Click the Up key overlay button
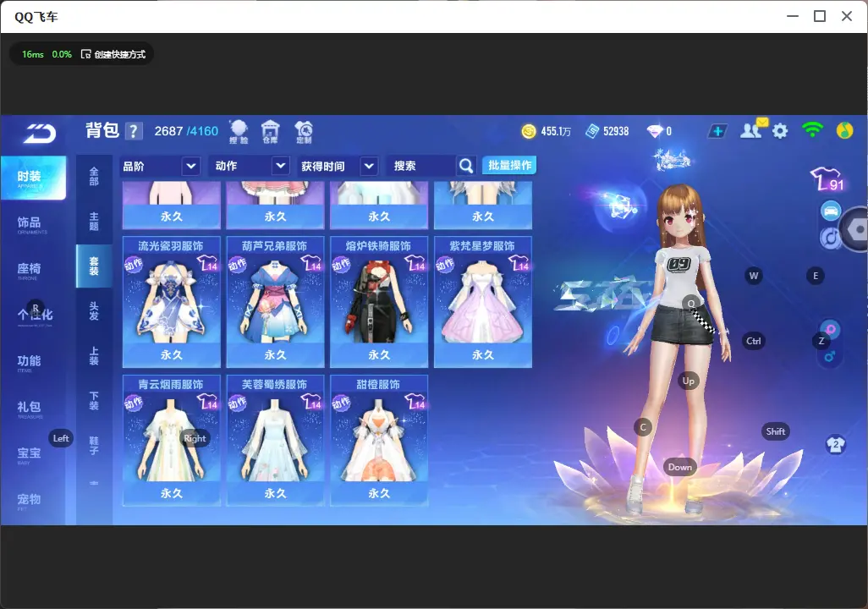The height and width of the screenshot is (609, 868). coord(688,381)
